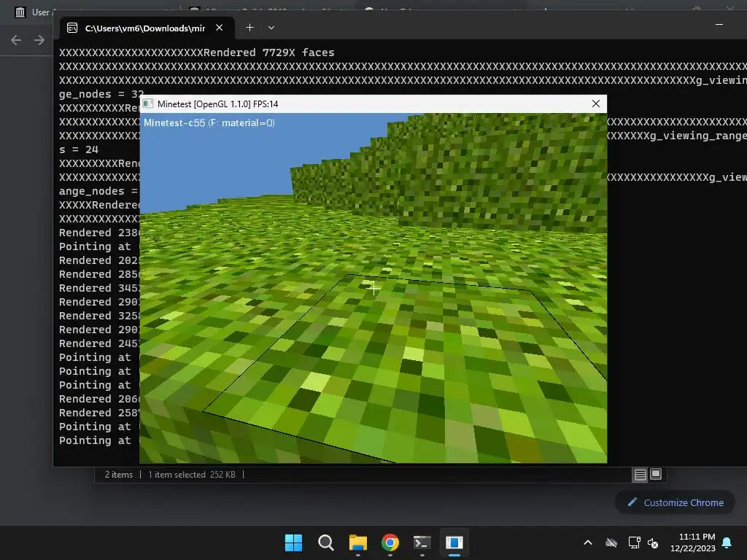Open the Terminal app from the taskbar
Image resolution: width=747 pixels, height=560 pixels.
click(x=422, y=542)
